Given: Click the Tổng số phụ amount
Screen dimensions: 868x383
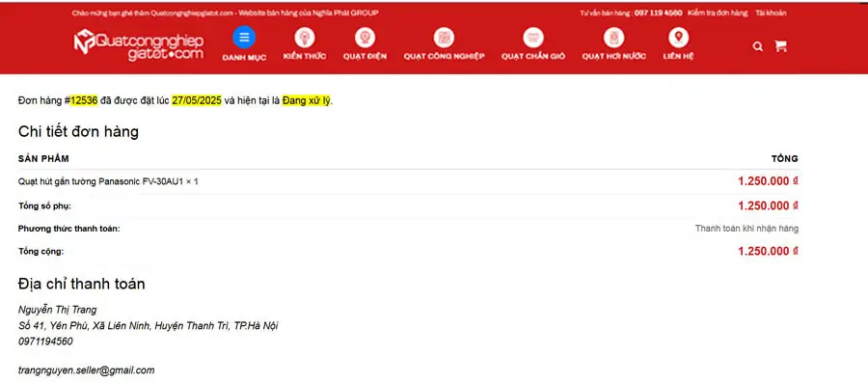Looking at the screenshot, I should click(768, 205).
